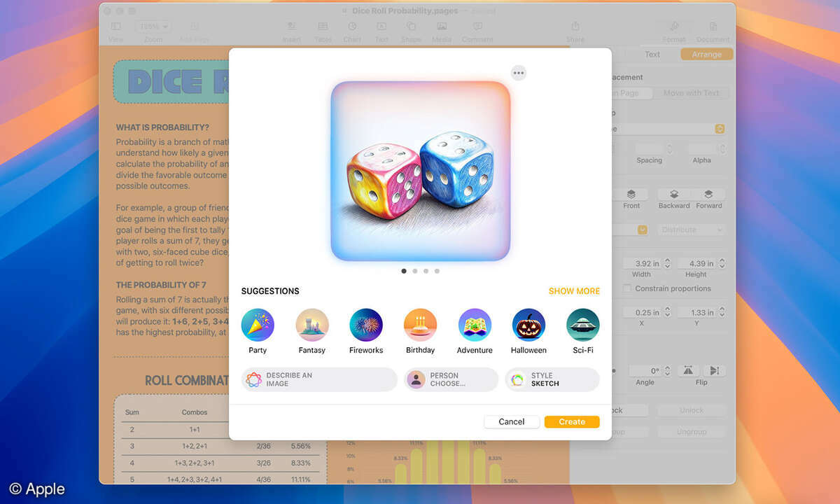This screenshot has height=504, width=840.
Task: Adjust the Spacing stepper in Arrange
Action: click(x=669, y=149)
